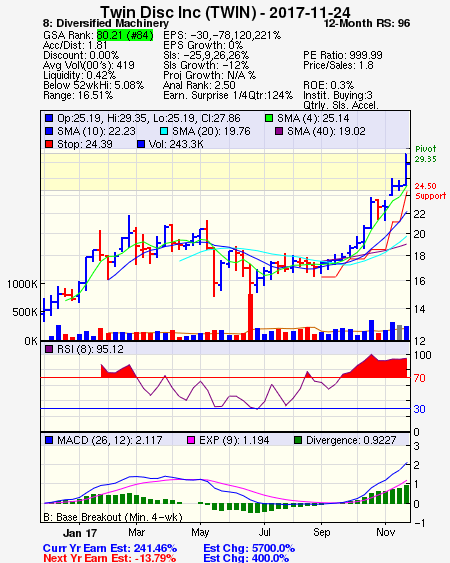Click the 'Sls Growth: -12%' text
Screen dimensions: 450x563
tap(206, 65)
